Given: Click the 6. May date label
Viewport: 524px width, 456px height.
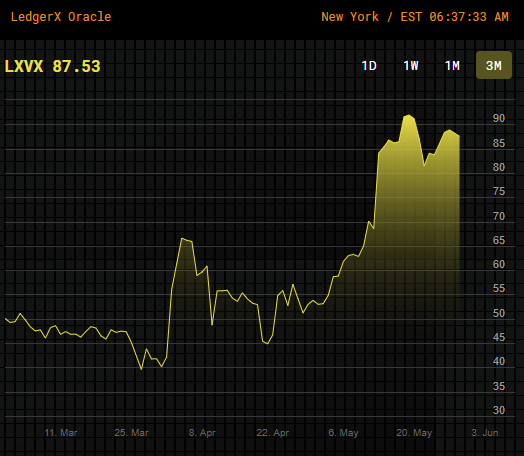Looking at the screenshot, I should coord(343,433).
